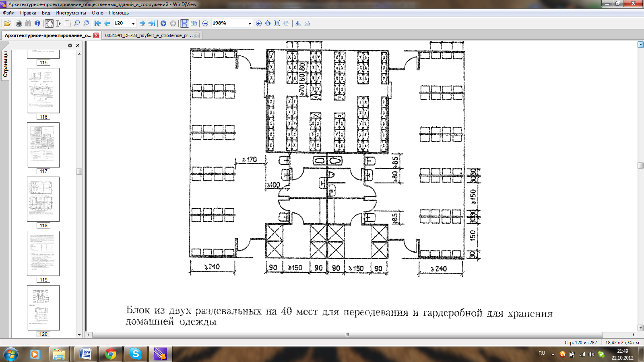Select the Страницы sidebar tab
The height and width of the screenshot is (362, 644).
[6, 64]
